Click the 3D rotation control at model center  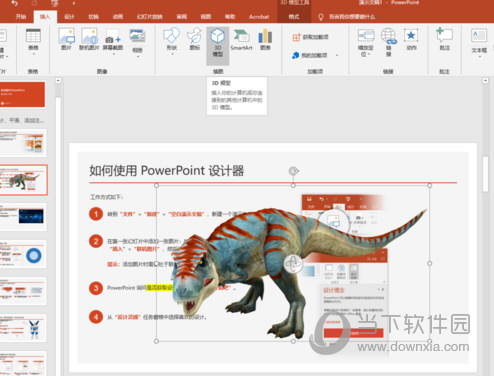tap(293, 264)
